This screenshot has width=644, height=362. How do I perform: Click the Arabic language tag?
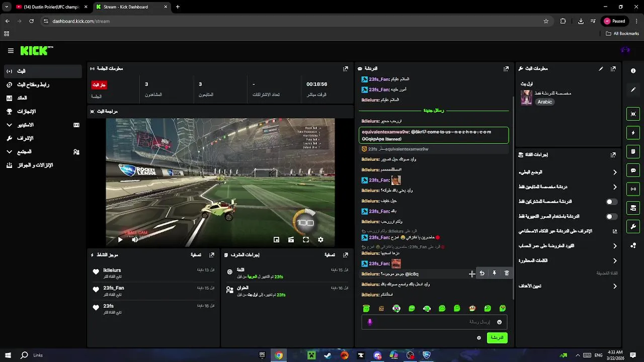pyautogui.click(x=544, y=102)
